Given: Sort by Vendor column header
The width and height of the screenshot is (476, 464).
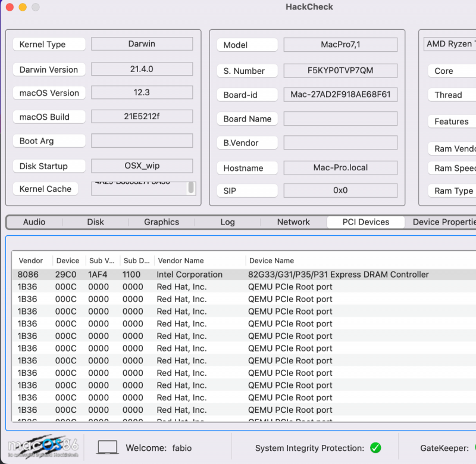Looking at the screenshot, I should coord(31,261).
